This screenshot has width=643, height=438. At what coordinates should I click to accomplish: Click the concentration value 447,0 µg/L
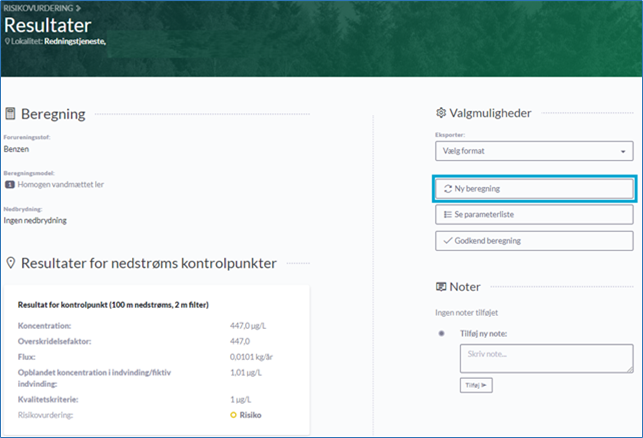pos(248,326)
